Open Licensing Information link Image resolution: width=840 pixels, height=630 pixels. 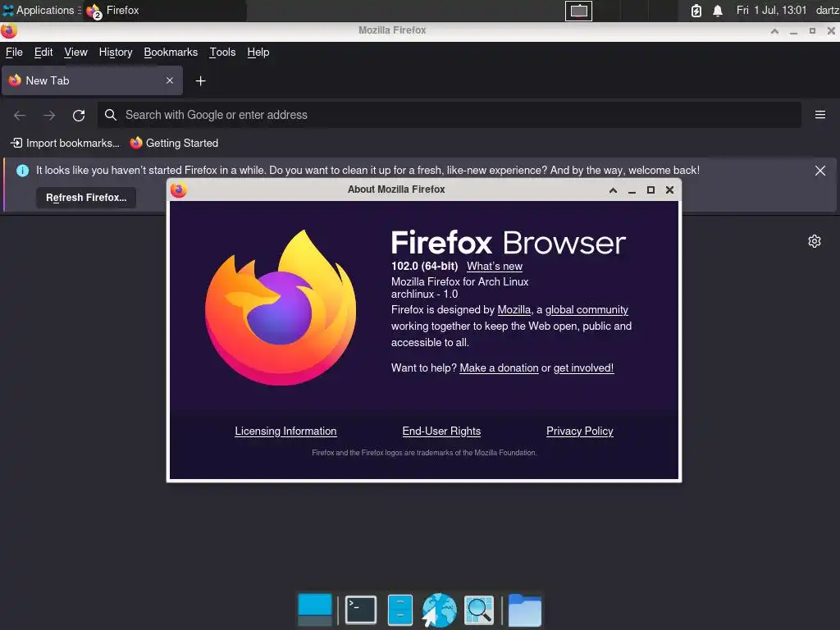point(285,431)
